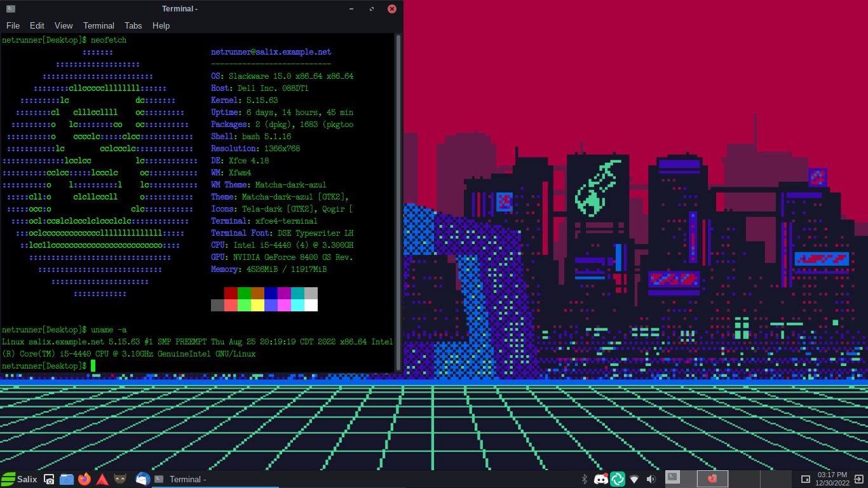
Task: Click the 'DE: Xfce 4.18' line
Action: point(240,161)
